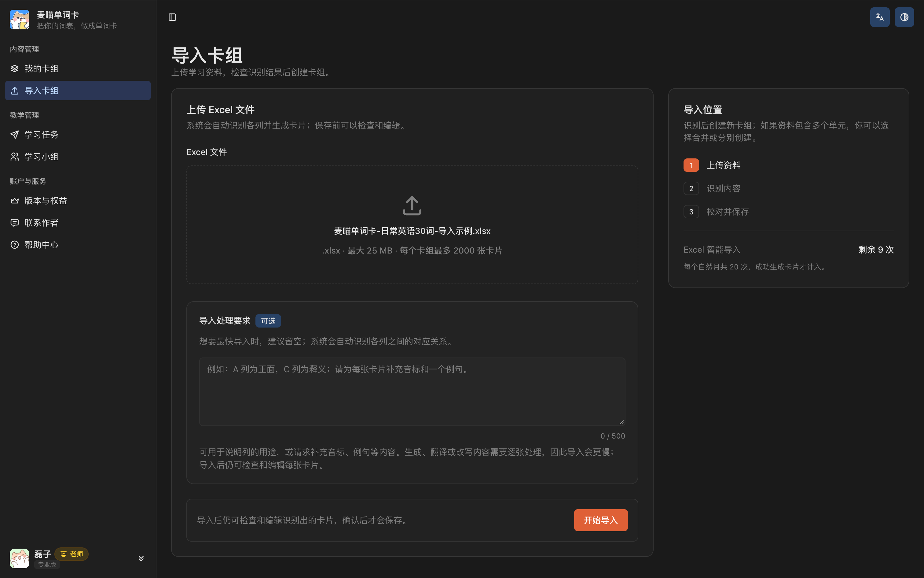Viewport: 924px width, 578px height.
Task: Click the 0 / 500 character counter
Action: point(612,436)
